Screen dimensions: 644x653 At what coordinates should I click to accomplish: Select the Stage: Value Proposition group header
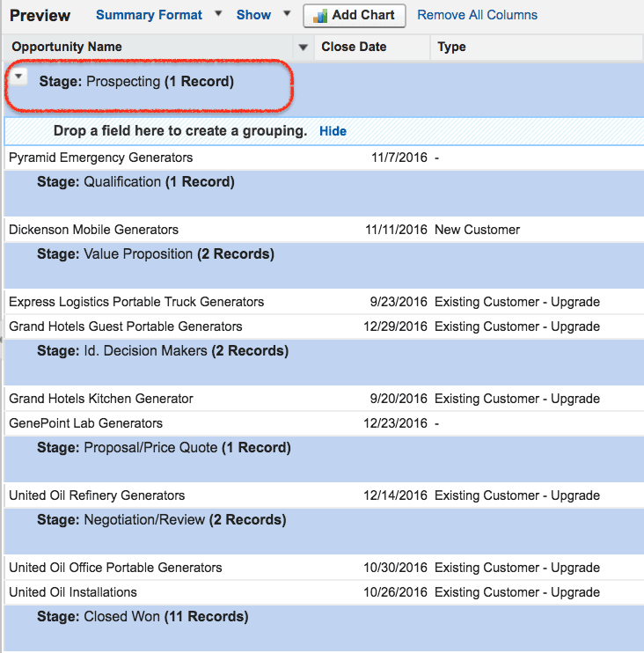coord(155,254)
